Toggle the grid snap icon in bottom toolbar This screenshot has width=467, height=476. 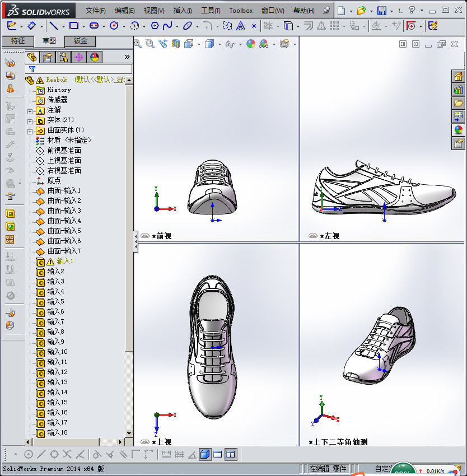point(179,455)
